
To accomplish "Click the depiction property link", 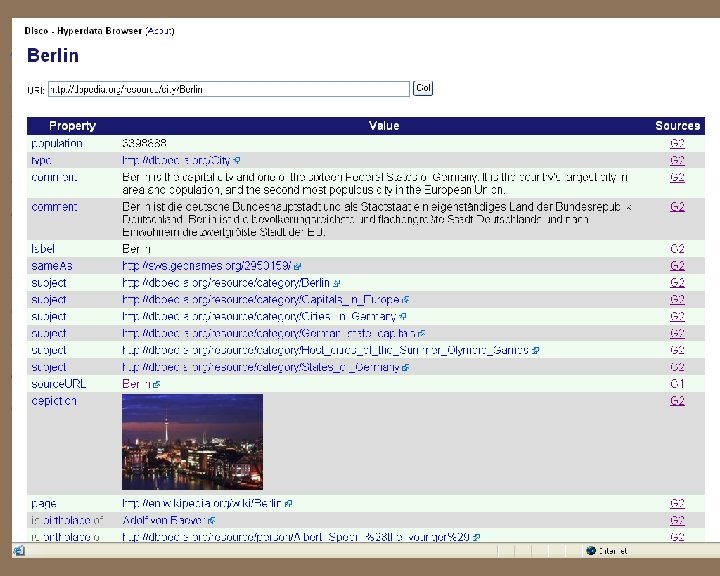I will pos(54,401).
